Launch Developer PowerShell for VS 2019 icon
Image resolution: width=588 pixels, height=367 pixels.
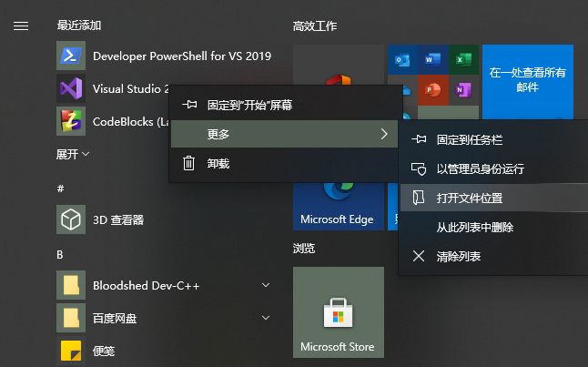tap(71, 56)
